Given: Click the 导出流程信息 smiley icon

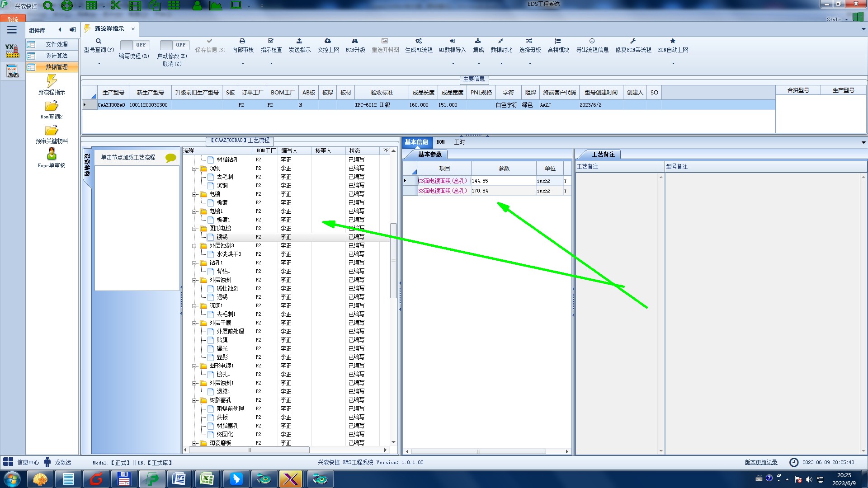Looking at the screenshot, I should point(592,41).
